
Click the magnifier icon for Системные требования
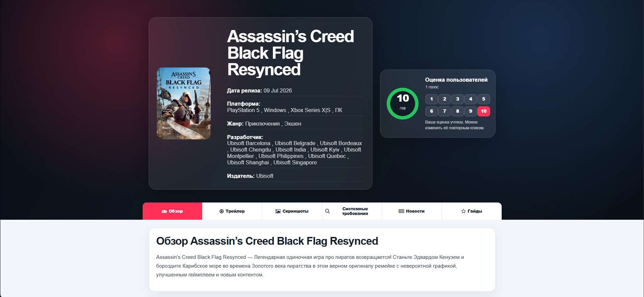[327, 211]
